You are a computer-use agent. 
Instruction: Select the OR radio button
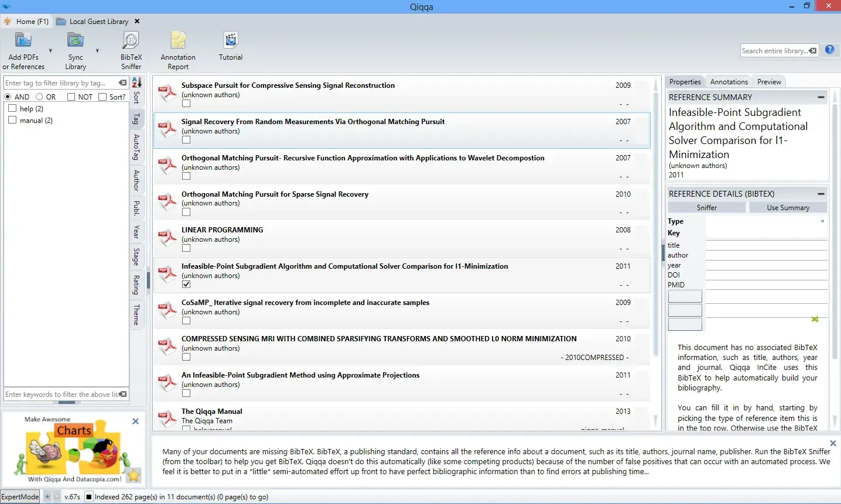(x=39, y=97)
